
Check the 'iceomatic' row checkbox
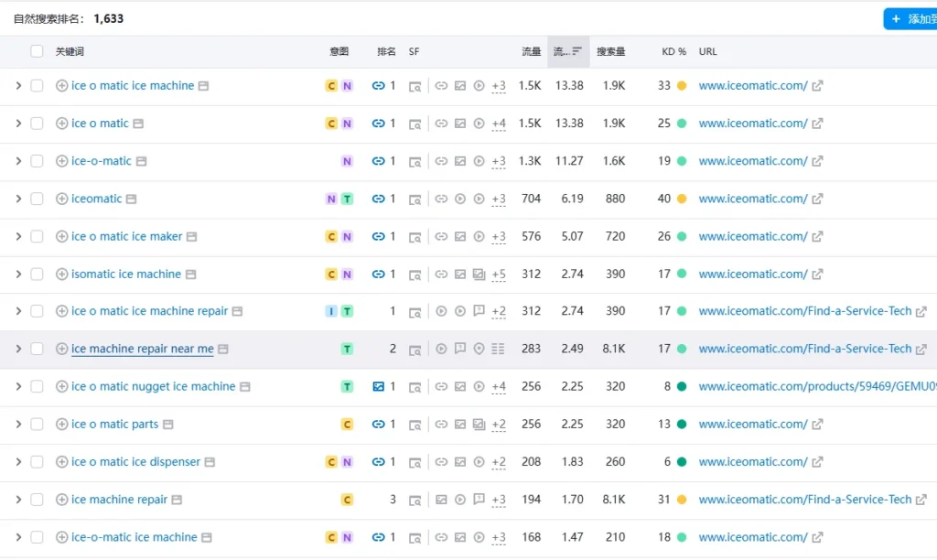click(37, 199)
